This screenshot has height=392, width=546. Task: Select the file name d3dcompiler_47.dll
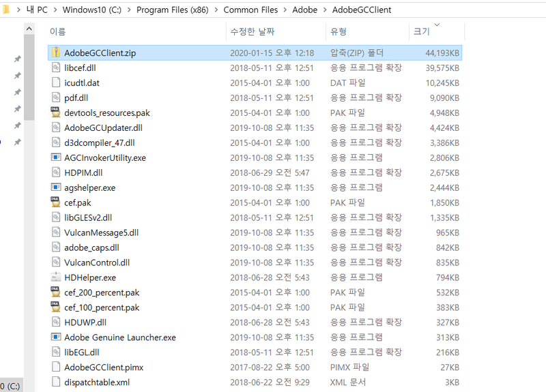[x=100, y=142]
